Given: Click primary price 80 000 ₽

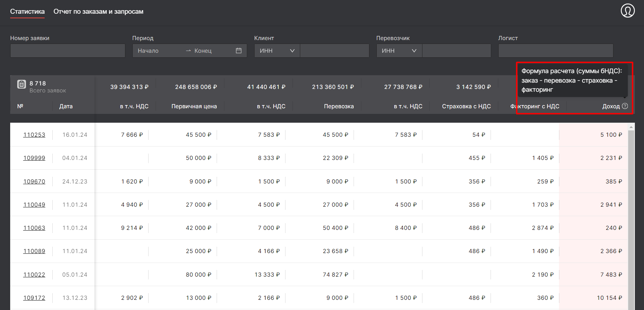Looking at the screenshot, I should coord(198,275).
